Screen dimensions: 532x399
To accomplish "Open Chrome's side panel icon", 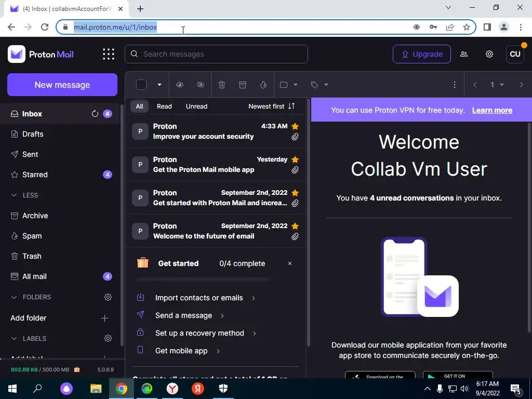I will (x=487, y=27).
